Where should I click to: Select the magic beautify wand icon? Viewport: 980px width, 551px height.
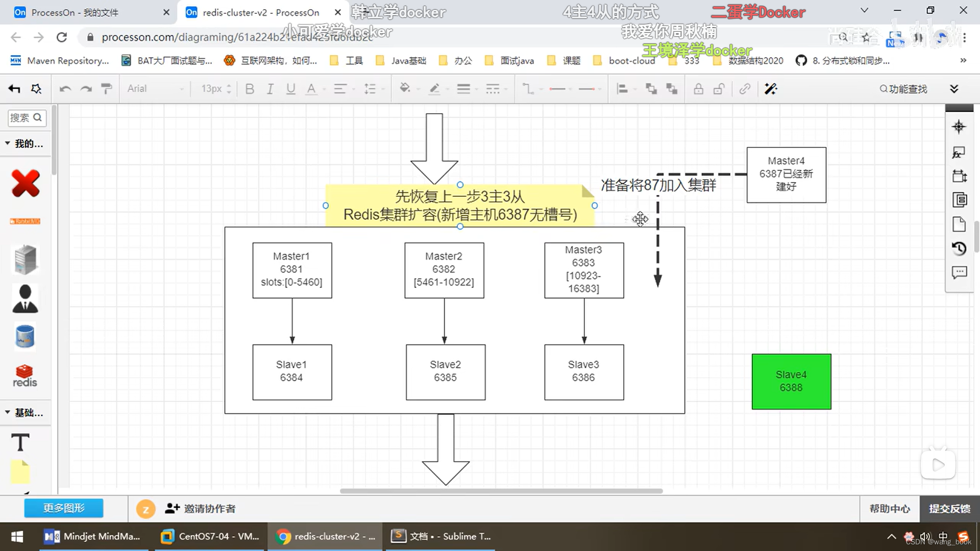(771, 88)
